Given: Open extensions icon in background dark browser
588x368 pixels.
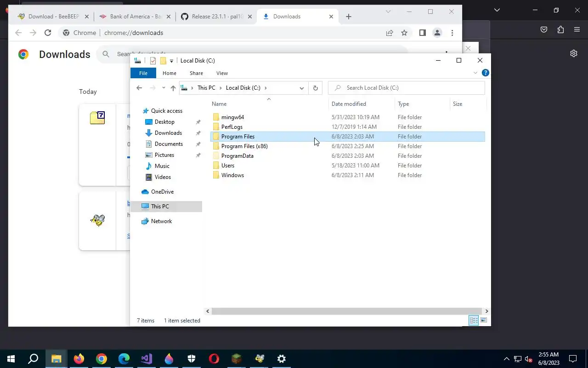Looking at the screenshot, I should (560, 30).
